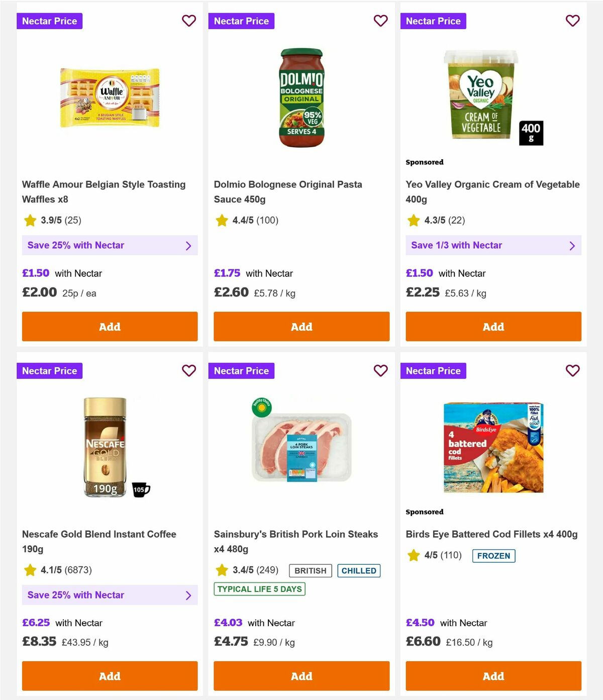Click the BRITISH label on pork loin steaks
The image size is (603, 700).
click(x=310, y=571)
